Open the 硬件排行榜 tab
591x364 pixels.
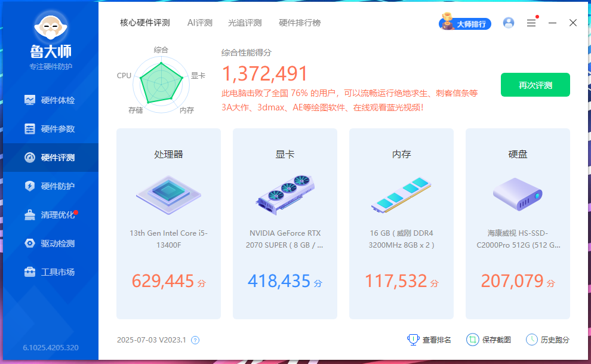point(300,23)
